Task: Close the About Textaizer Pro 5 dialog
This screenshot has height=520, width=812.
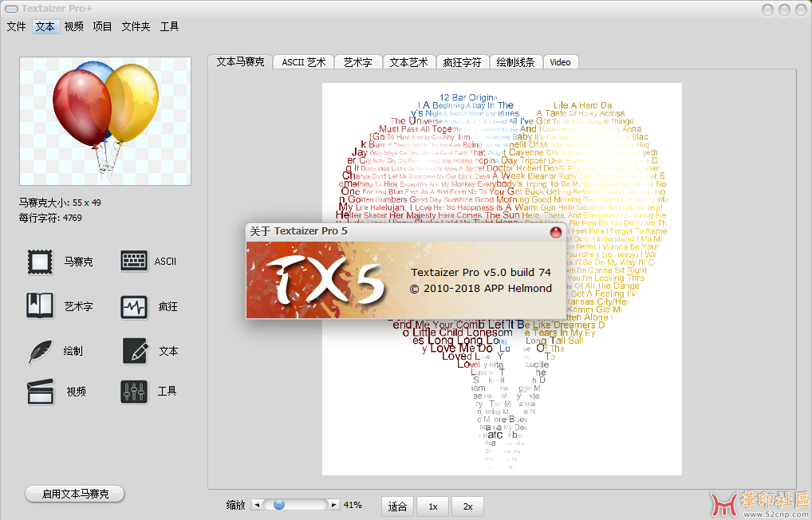Action: point(556,232)
